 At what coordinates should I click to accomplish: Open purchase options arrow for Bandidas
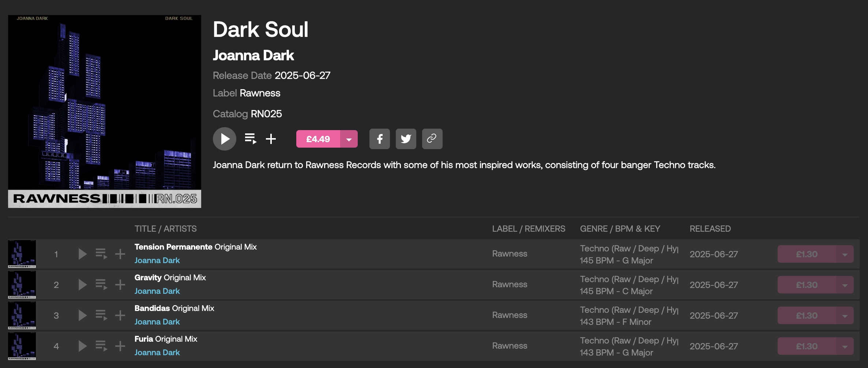coord(845,316)
